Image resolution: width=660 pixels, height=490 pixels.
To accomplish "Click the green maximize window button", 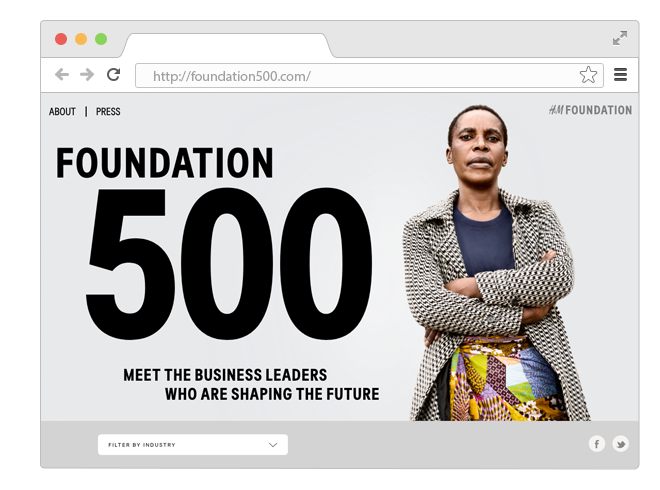I will pyautogui.click(x=101, y=39).
